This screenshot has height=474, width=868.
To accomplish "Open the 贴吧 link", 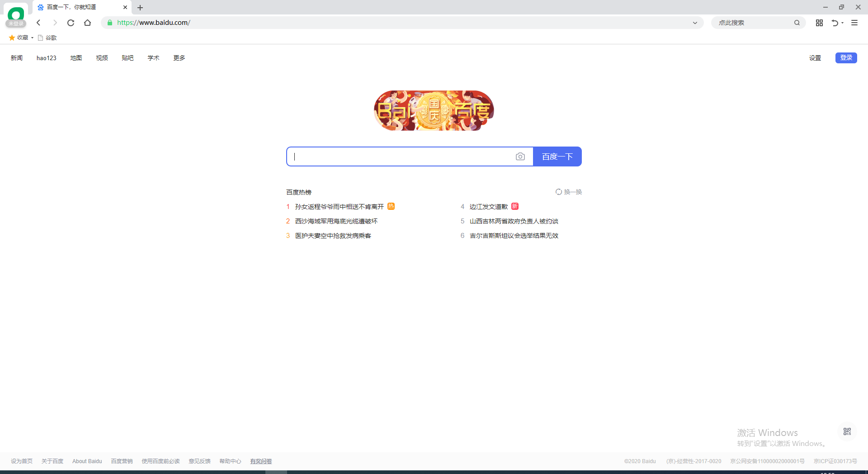I will [127, 58].
